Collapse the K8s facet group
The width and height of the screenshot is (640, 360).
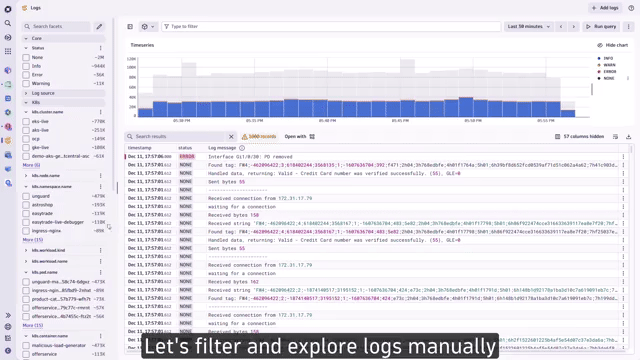coord(26,103)
